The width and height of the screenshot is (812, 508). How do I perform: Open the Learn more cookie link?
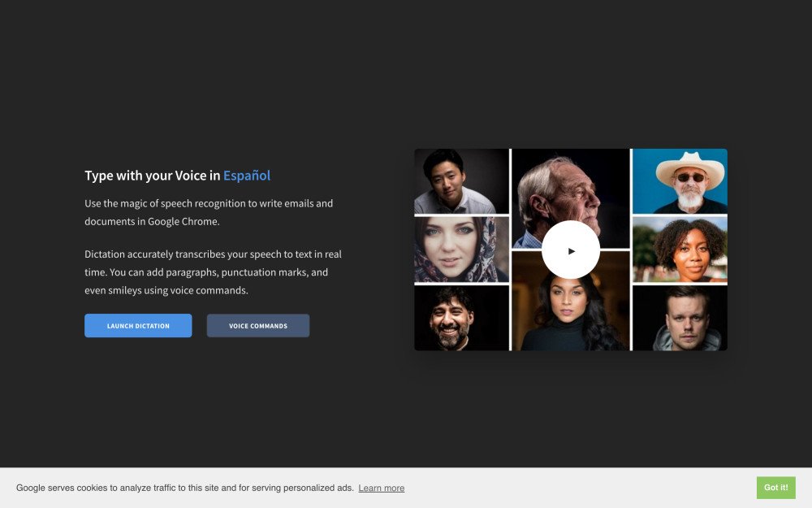(381, 488)
